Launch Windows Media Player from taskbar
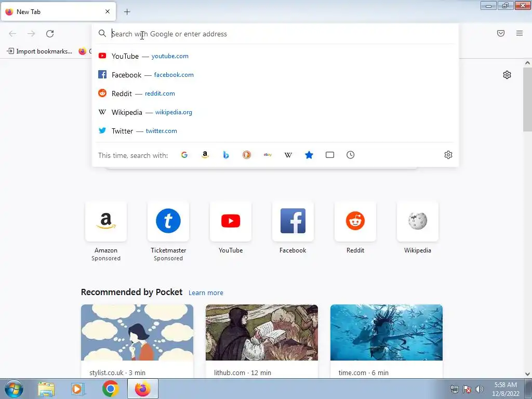Viewport: 532px width, 399px height. 78,389
